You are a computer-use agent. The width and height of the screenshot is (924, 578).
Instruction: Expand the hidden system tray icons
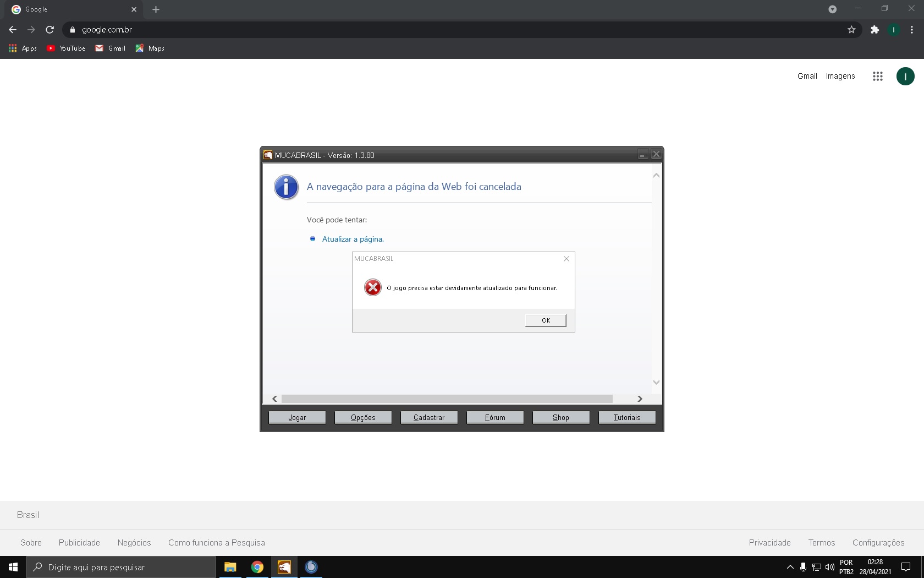pyautogui.click(x=790, y=567)
